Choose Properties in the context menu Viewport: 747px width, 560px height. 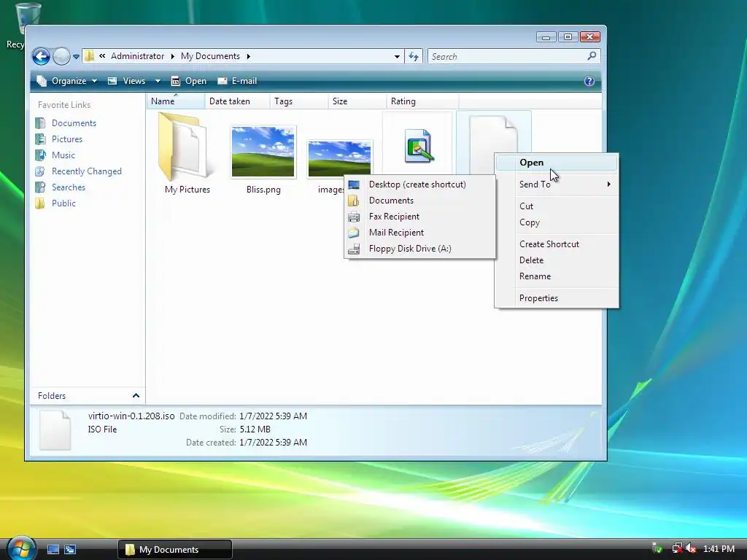tap(557, 298)
